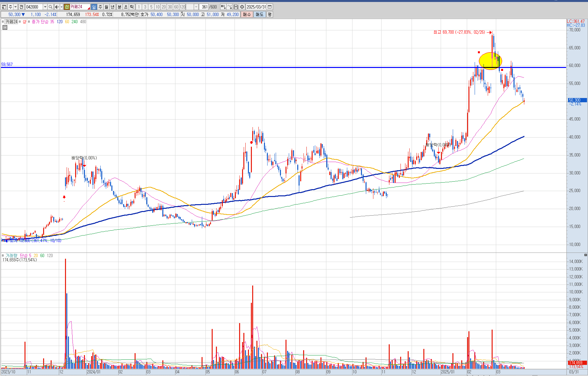Click the volume 단순 moving-average label

click(24, 255)
